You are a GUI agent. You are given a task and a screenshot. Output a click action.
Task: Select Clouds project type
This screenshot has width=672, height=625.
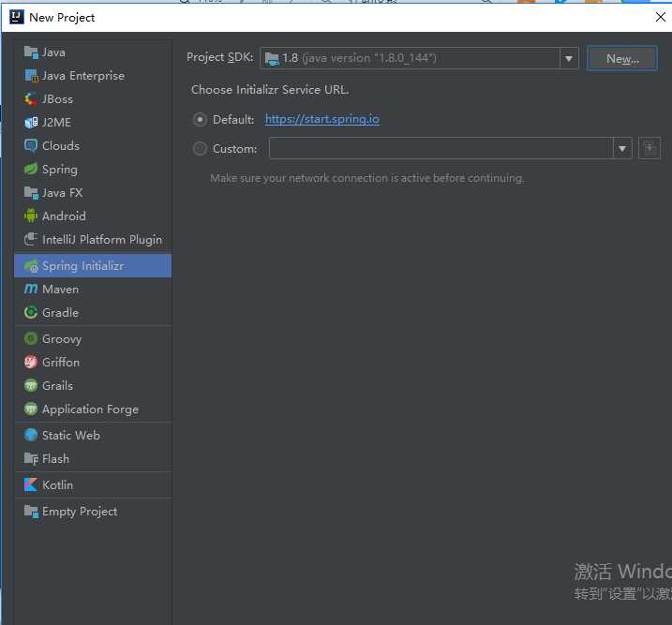93,145
